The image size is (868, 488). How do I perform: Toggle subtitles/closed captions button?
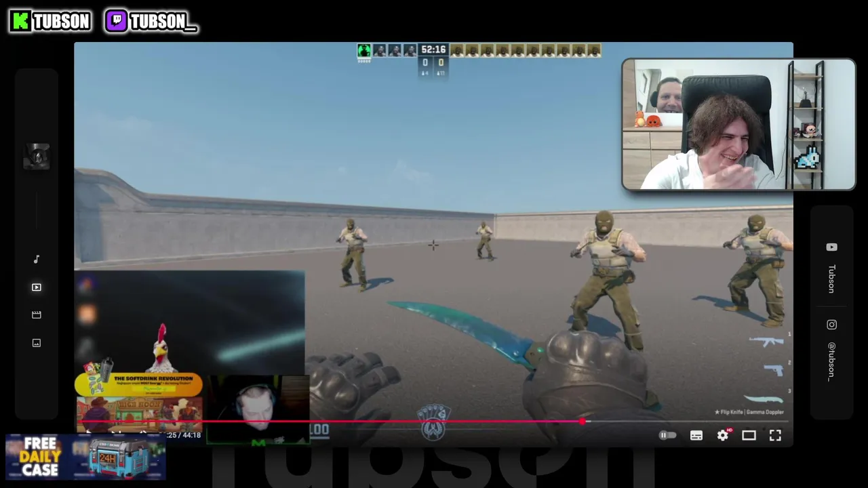(696, 435)
